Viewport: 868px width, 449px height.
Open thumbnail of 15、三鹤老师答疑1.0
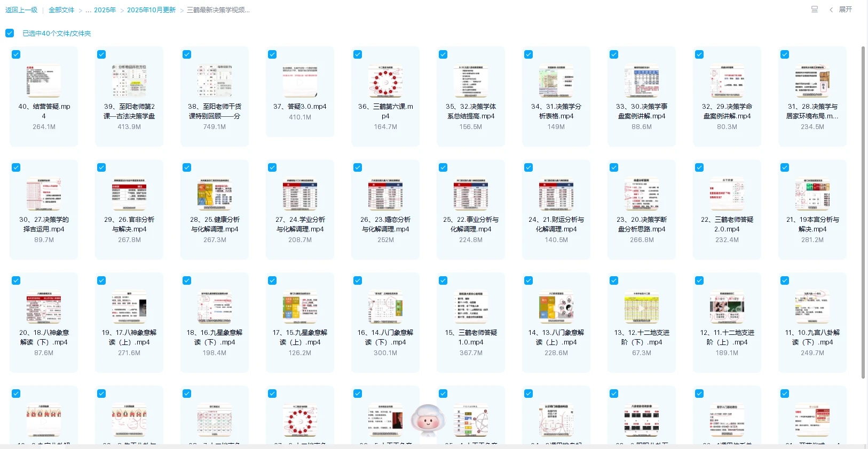pyautogui.click(x=471, y=308)
